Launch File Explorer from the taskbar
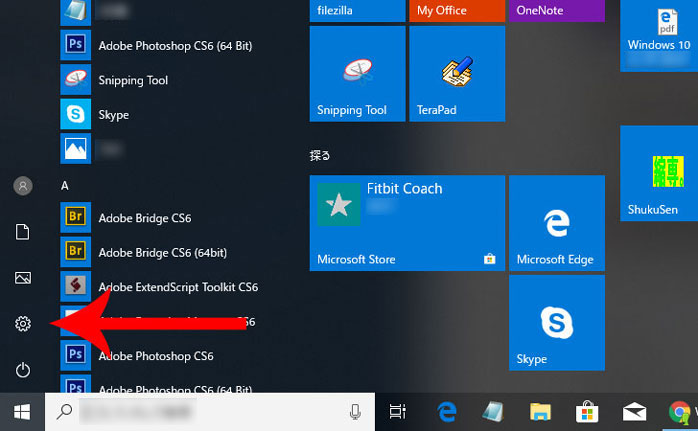Screen dimensions: 698x431 (540, 411)
